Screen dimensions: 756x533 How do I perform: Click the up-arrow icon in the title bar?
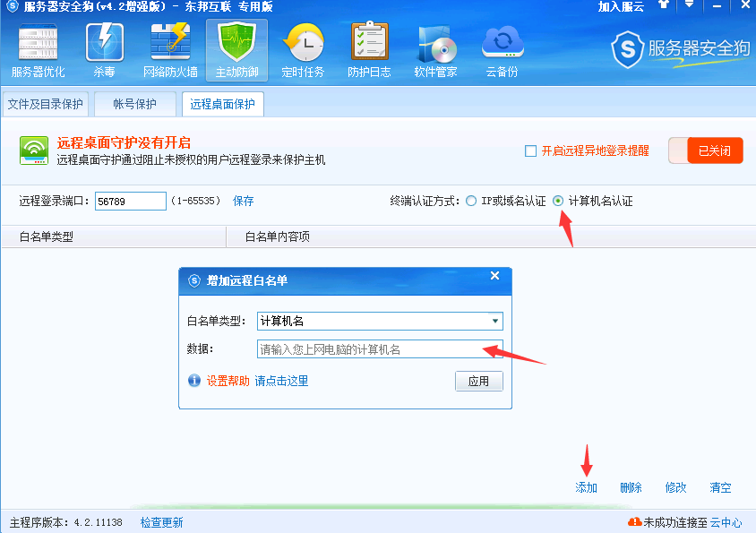pos(664,4)
